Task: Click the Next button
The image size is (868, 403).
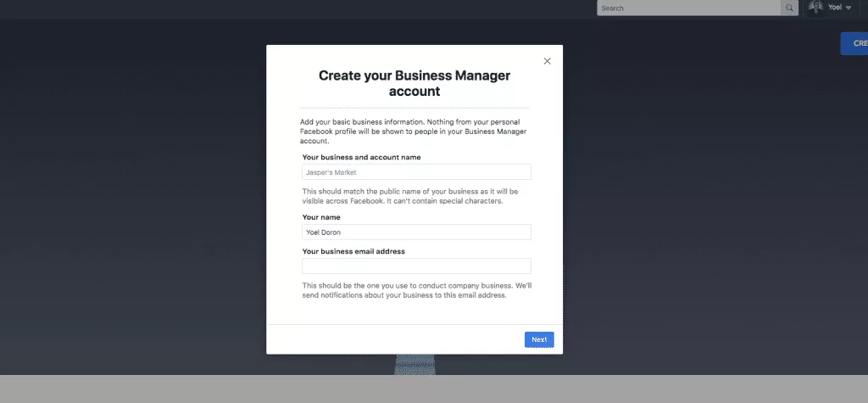Action: coord(539,340)
